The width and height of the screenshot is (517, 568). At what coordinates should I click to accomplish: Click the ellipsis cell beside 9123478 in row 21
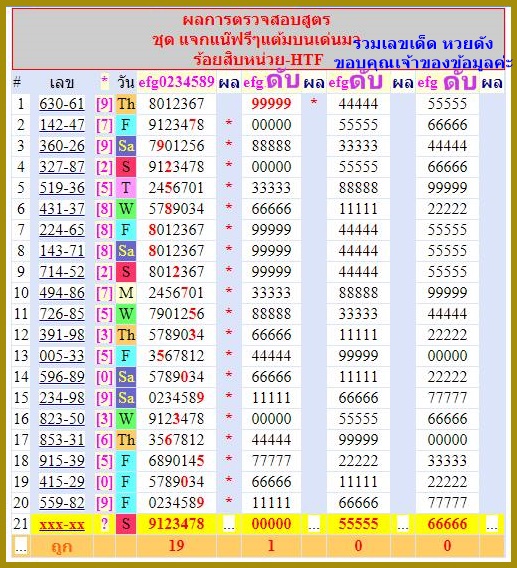(x=229, y=524)
